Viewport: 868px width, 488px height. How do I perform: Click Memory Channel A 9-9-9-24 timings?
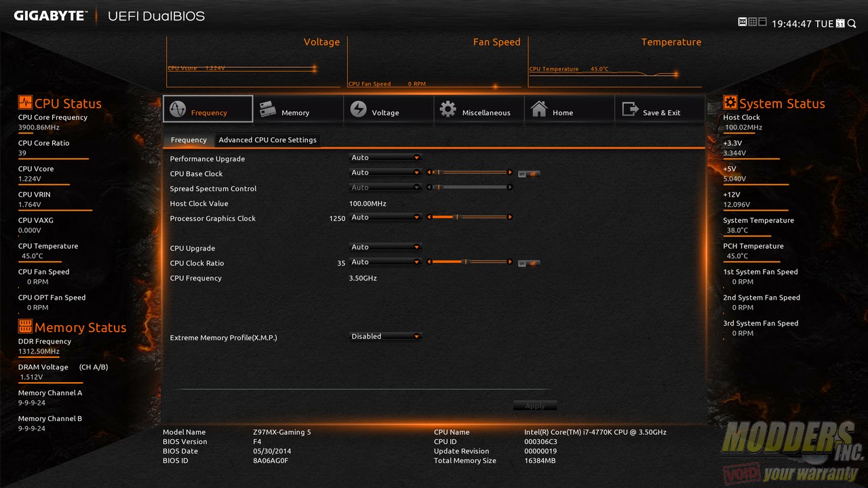[x=32, y=403]
